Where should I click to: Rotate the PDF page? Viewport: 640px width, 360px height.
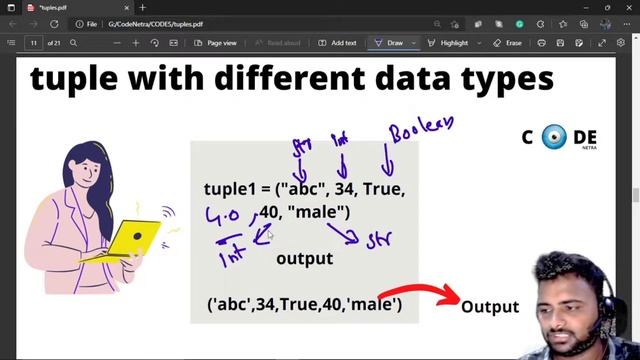[x=154, y=43]
